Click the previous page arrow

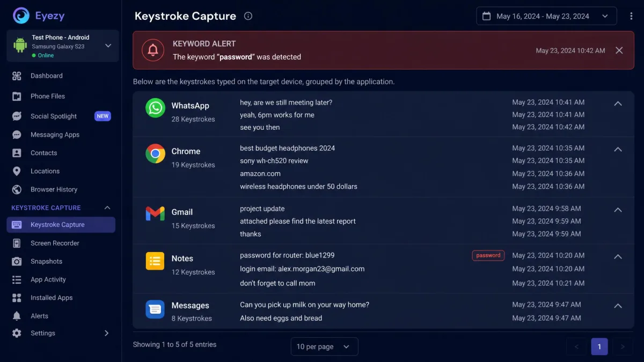pyautogui.click(x=576, y=346)
